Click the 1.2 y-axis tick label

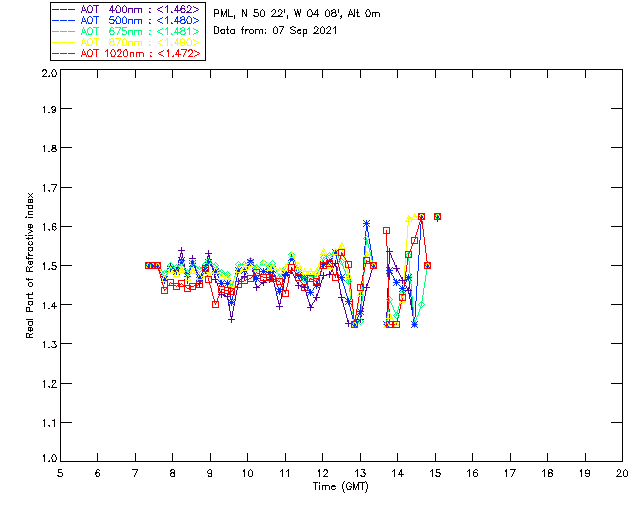pos(49,383)
